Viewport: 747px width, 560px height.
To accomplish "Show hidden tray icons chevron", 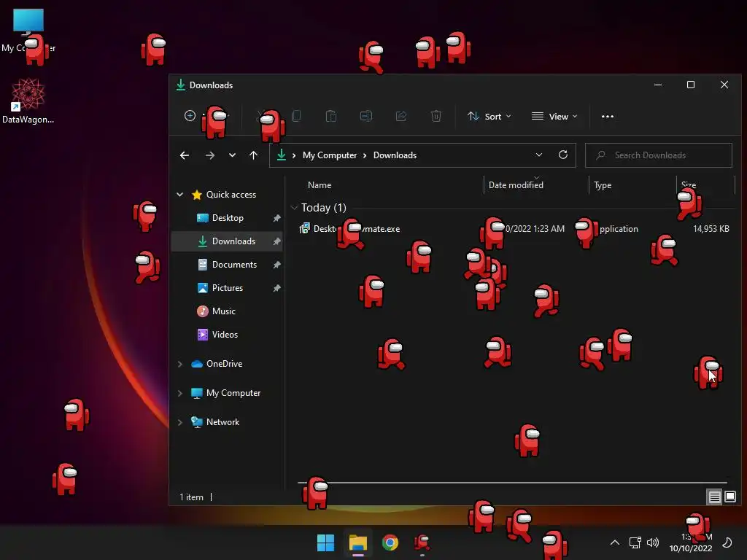I will coord(614,542).
